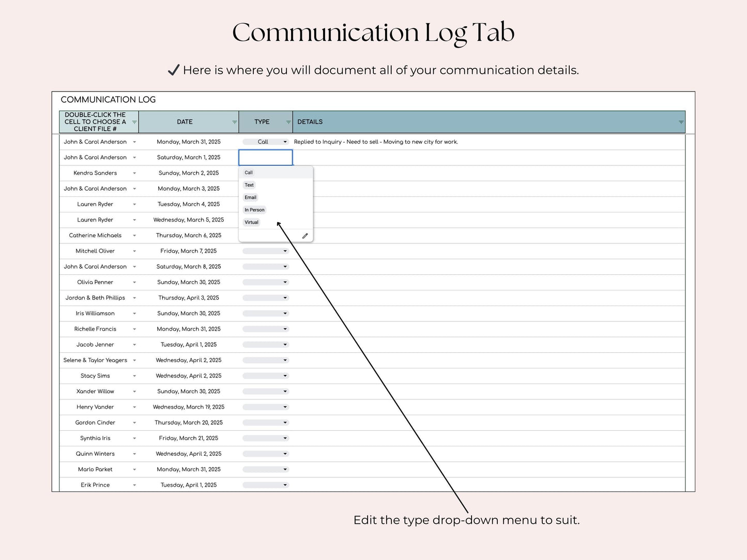Open type dropdown for Erik Prince row
This screenshot has width=747, height=560.
click(266, 485)
